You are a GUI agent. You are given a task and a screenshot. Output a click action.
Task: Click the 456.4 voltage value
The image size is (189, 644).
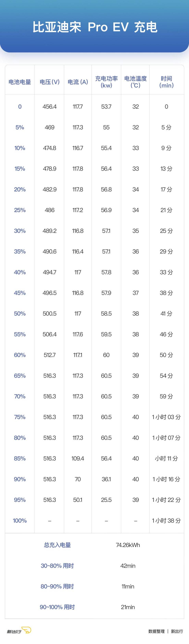click(x=50, y=107)
